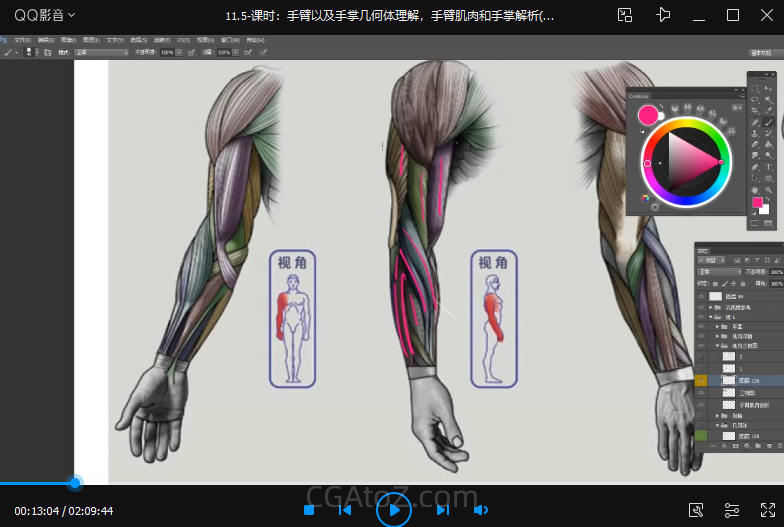Click the pink color circle in Coolorus
Image resolution: width=784 pixels, height=527 pixels.
(x=647, y=115)
